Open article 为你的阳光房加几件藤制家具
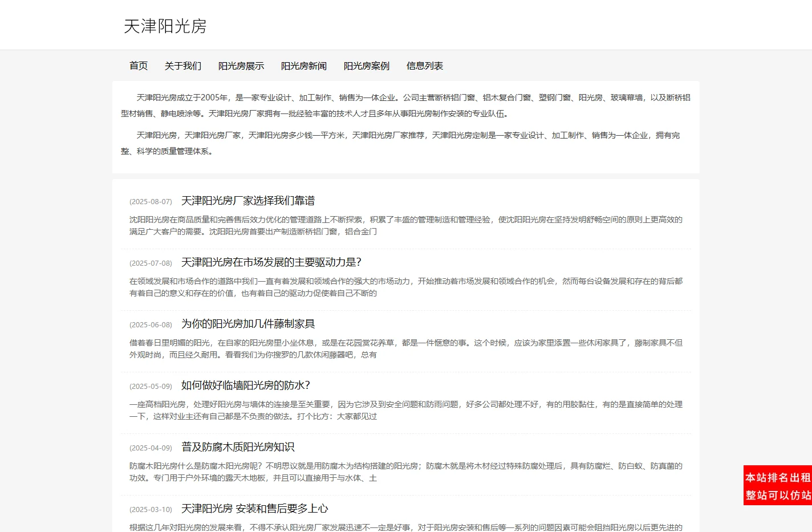 (248, 324)
